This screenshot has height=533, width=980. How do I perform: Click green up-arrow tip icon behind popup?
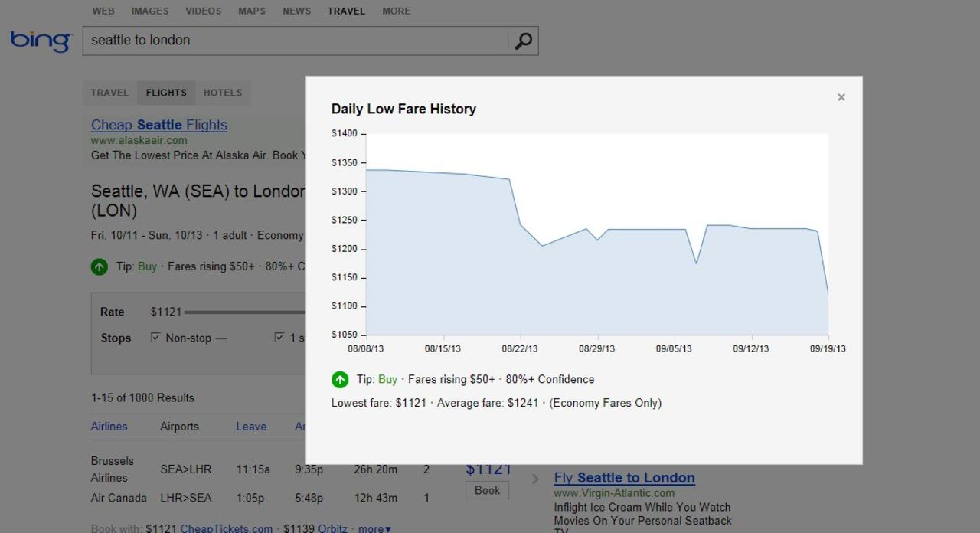pos(100,266)
